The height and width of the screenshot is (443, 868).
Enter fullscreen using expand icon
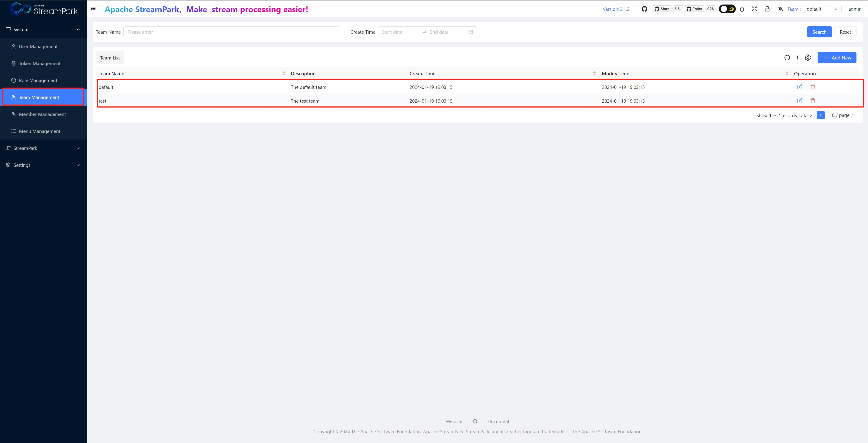tap(755, 9)
